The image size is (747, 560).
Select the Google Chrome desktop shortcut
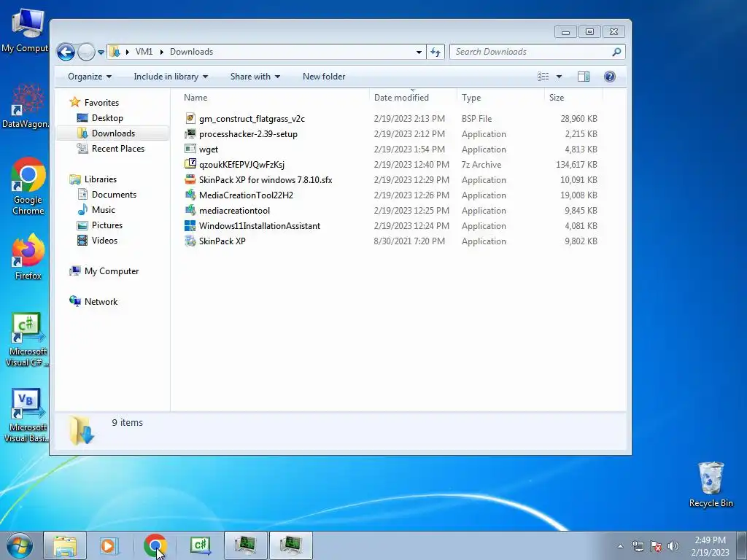point(28,186)
